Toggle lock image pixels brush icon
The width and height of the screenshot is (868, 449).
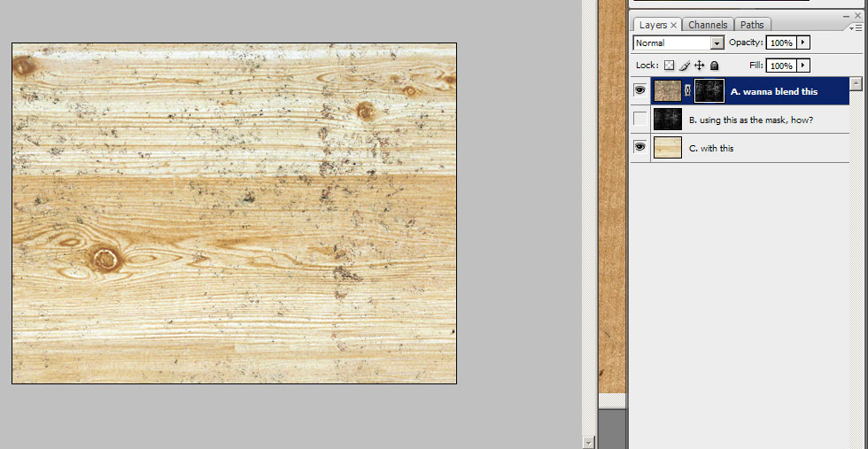pos(685,66)
